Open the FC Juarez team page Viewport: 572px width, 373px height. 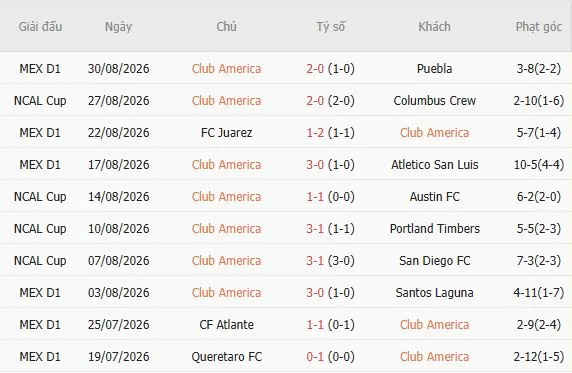click(x=227, y=132)
